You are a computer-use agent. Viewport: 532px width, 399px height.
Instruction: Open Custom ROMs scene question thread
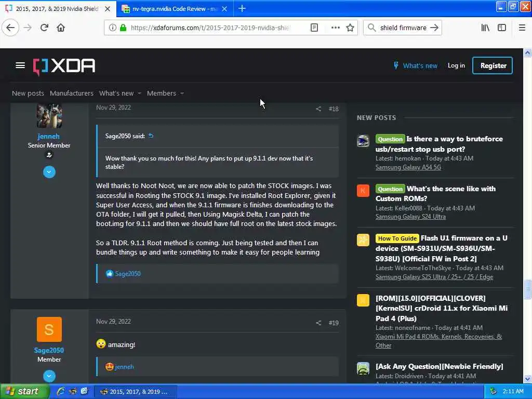436,193
